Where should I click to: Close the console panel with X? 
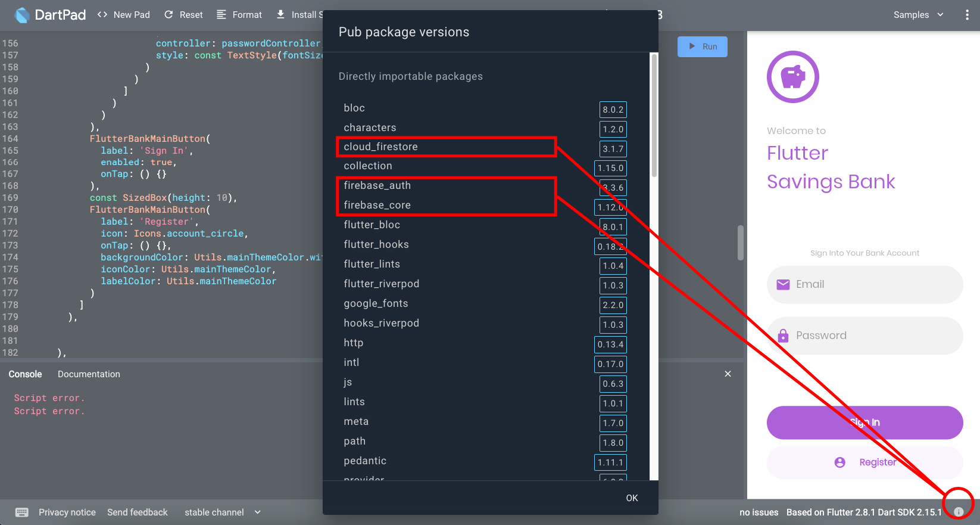(728, 374)
